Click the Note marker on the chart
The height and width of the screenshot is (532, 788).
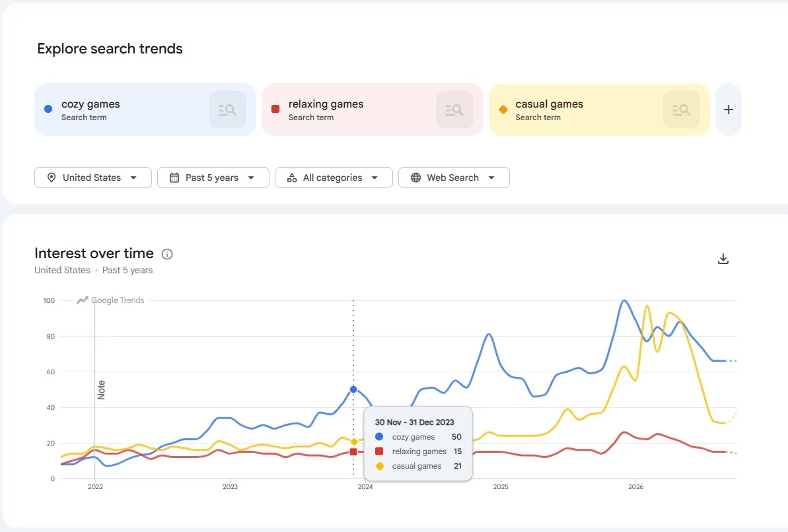(x=102, y=390)
